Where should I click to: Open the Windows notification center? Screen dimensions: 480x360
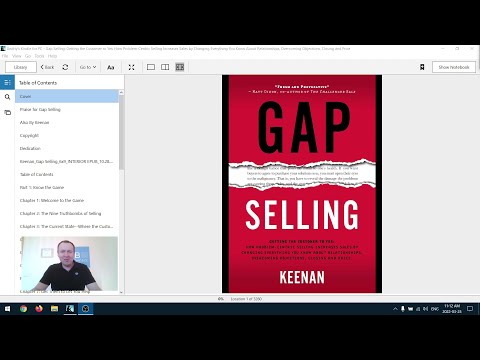coord(470,309)
